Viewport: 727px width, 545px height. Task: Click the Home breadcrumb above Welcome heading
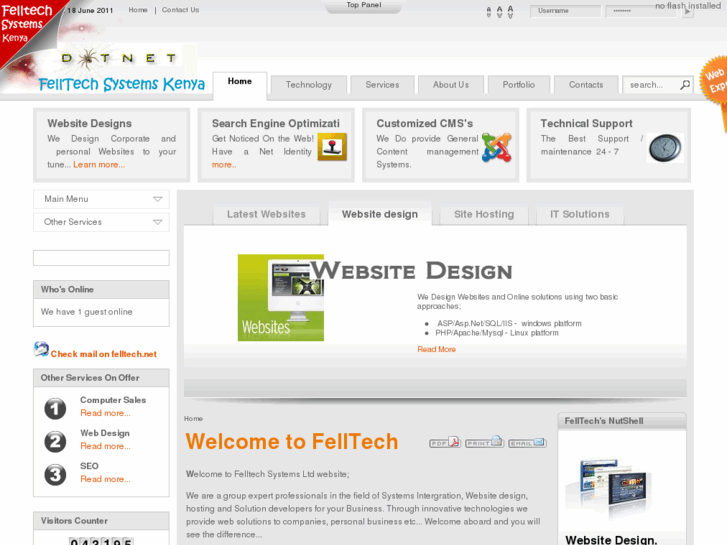pyautogui.click(x=193, y=419)
